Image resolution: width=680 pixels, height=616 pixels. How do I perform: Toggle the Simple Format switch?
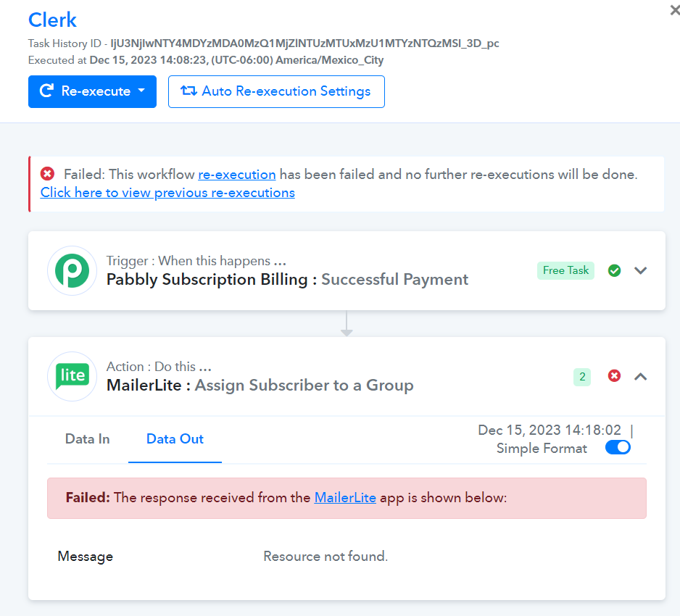coord(618,447)
